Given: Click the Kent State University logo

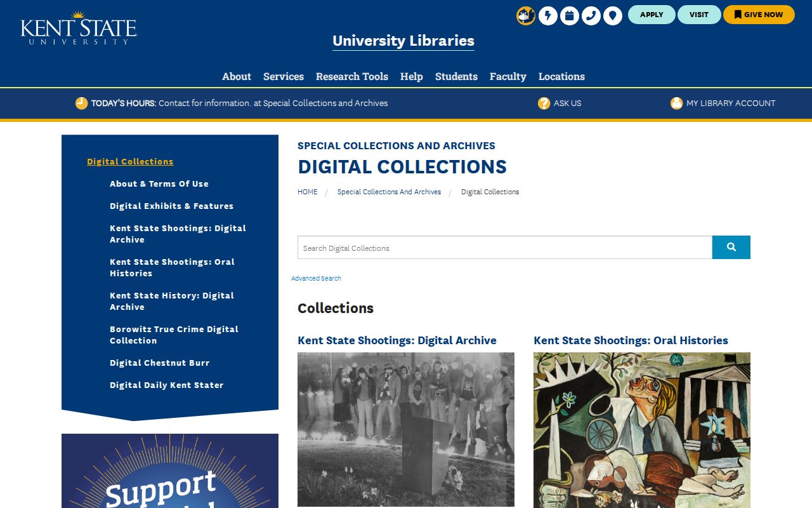Looking at the screenshot, I should (79, 28).
